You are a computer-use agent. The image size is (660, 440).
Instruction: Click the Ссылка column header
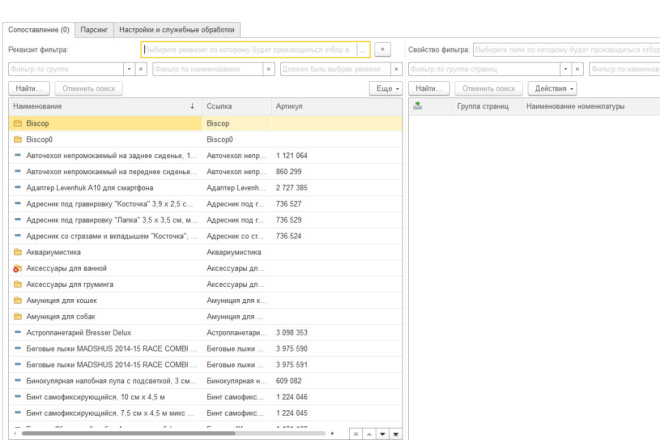pyautogui.click(x=237, y=107)
